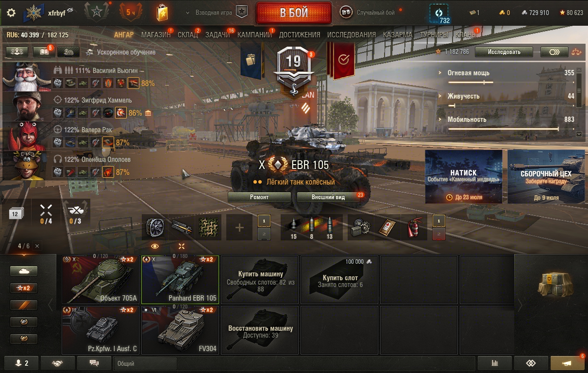Click the В БОЙ battle button
The height and width of the screenshot is (373, 588).
[x=294, y=13]
